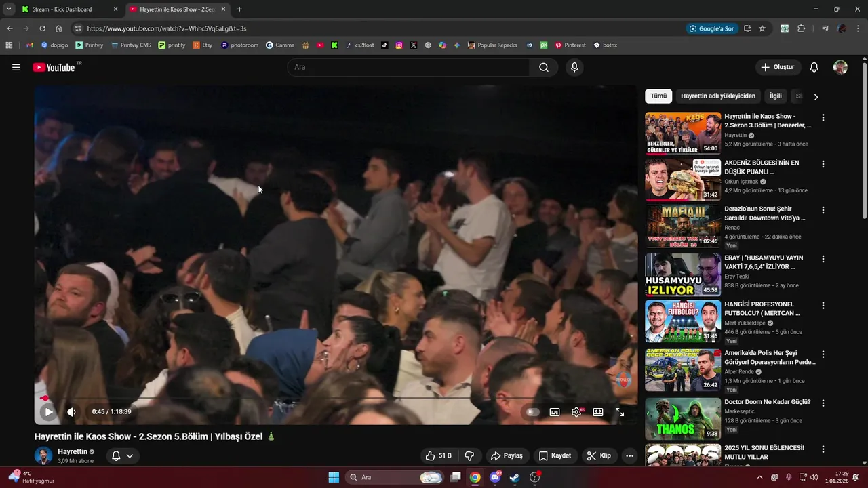Image resolution: width=868 pixels, height=488 pixels.
Task: Open the Hayrettin channel name link
Action: 73,451
